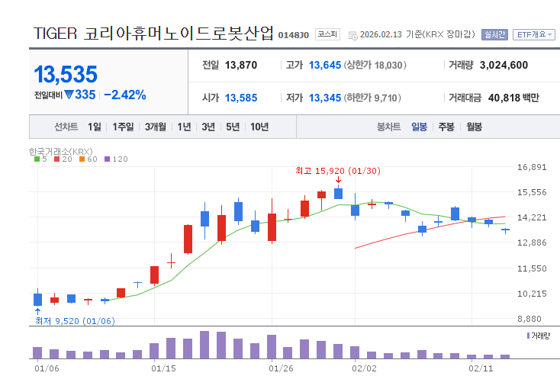Screen dimensions: 560x392
Task: Click the 한국거래소(KRX) chart source label
Action: (61, 152)
